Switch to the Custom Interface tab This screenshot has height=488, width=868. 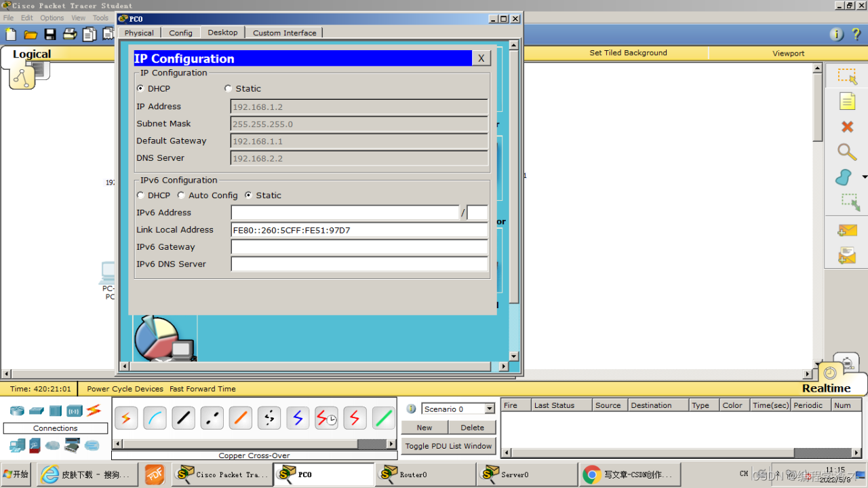[285, 33]
